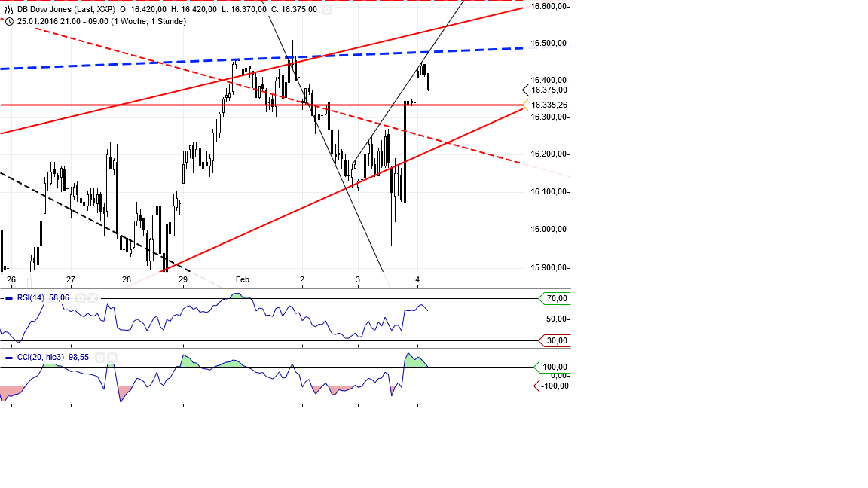Click the clock icon next to the date range
Screen dimensions: 868x488
(10, 21)
